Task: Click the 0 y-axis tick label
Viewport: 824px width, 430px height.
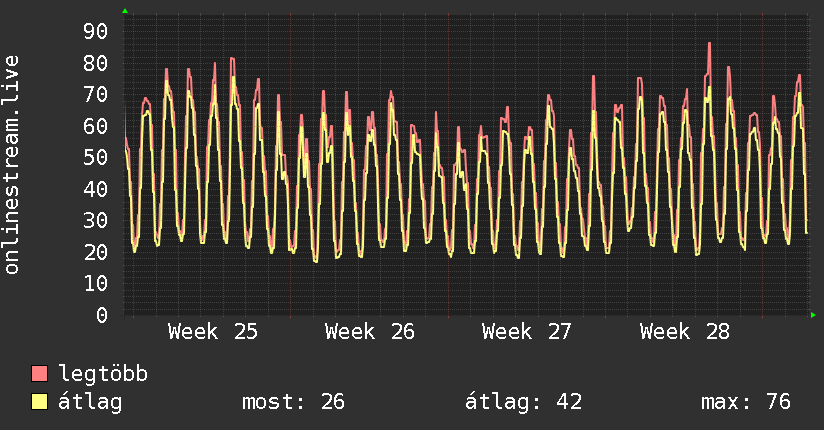Action: (x=102, y=315)
